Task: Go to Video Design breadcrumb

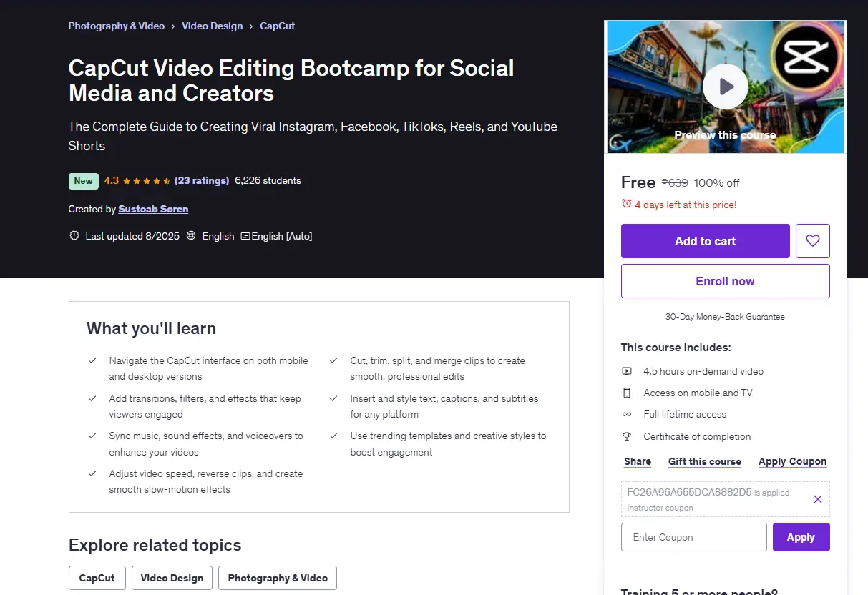Action: click(213, 26)
